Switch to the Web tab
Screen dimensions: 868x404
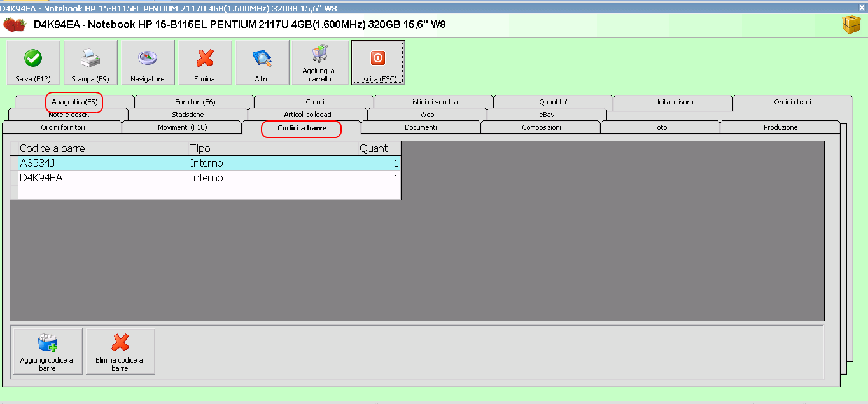pos(427,115)
